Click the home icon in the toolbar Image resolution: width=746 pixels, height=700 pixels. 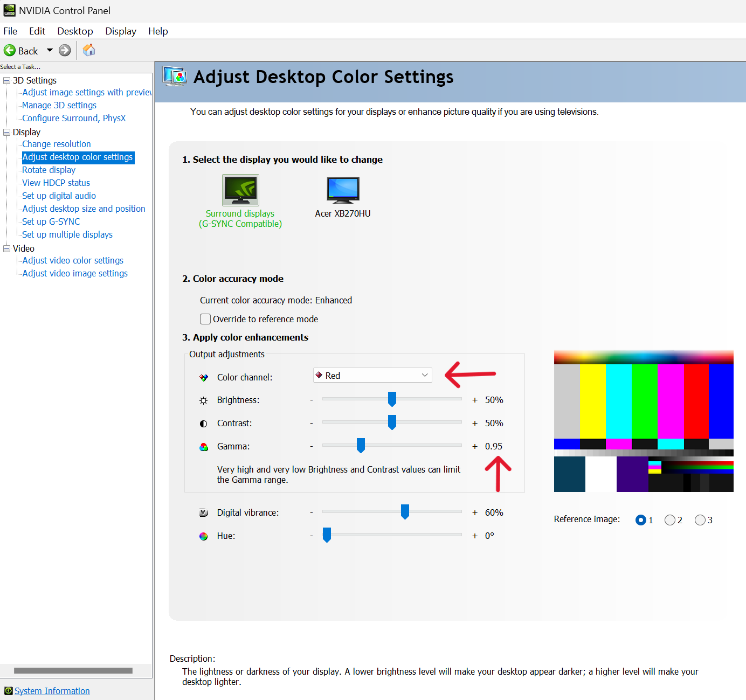[x=88, y=50]
